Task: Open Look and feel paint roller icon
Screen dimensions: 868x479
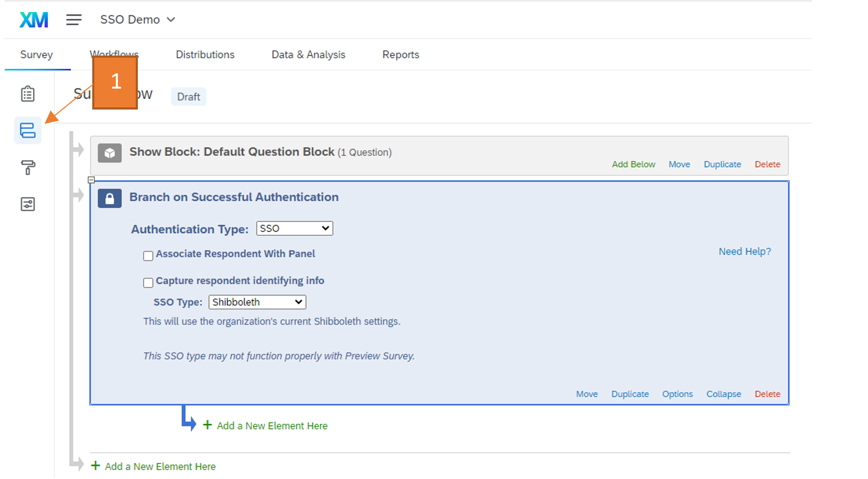Action: [x=28, y=168]
